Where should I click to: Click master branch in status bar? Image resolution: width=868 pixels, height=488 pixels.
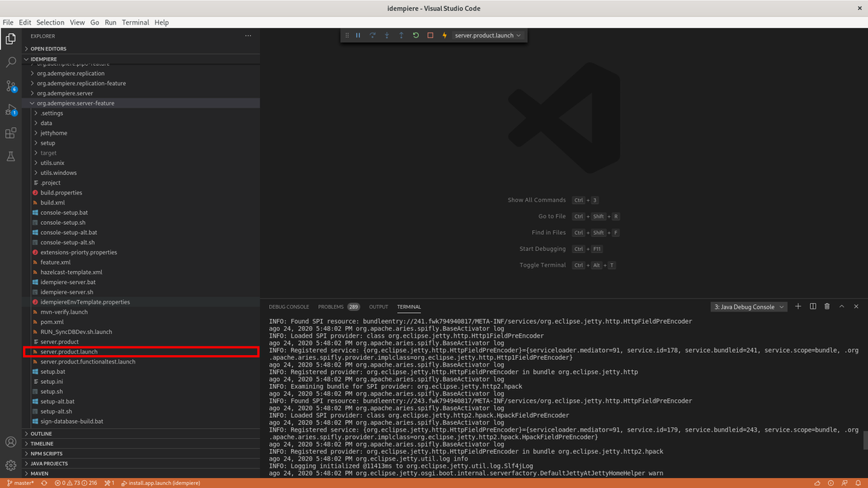coord(20,482)
